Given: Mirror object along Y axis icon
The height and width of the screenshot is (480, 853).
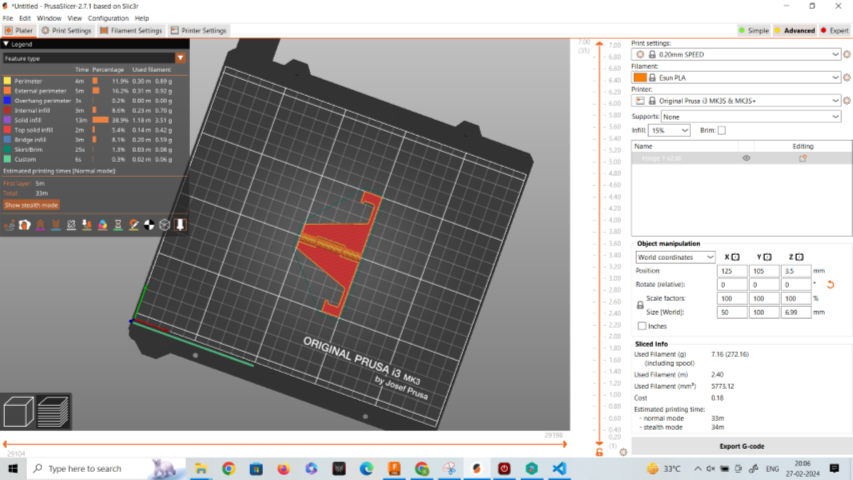Looking at the screenshot, I should (767, 257).
